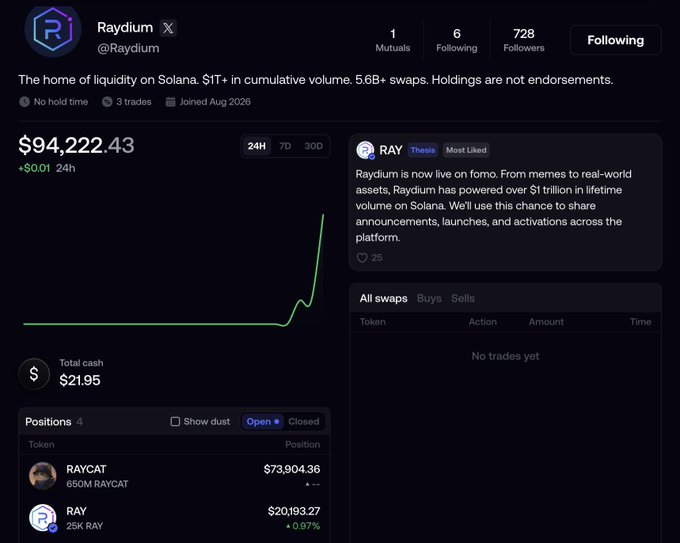Image resolution: width=680 pixels, height=543 pixels.
Task: Toggle the Show dust checkbox
Action: tap(175, 422)
